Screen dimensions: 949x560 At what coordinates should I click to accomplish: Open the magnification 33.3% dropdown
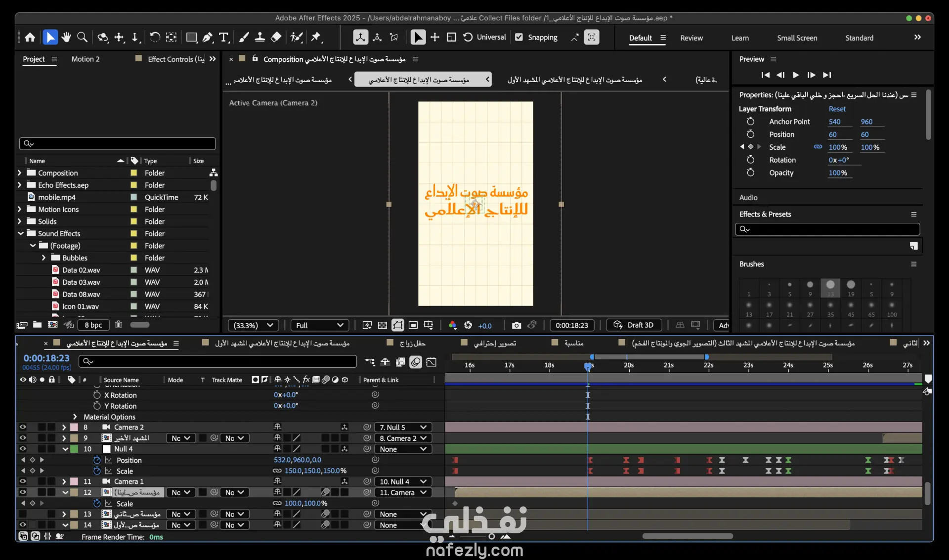[253, 325]
